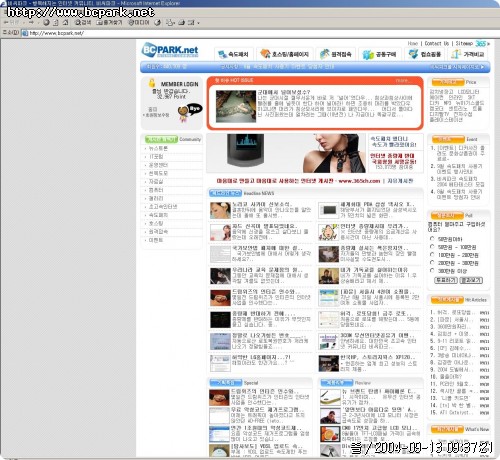Click the 365 logo icon at top right
Viewport: 500px width, 460px height.
tap(482, 44)
